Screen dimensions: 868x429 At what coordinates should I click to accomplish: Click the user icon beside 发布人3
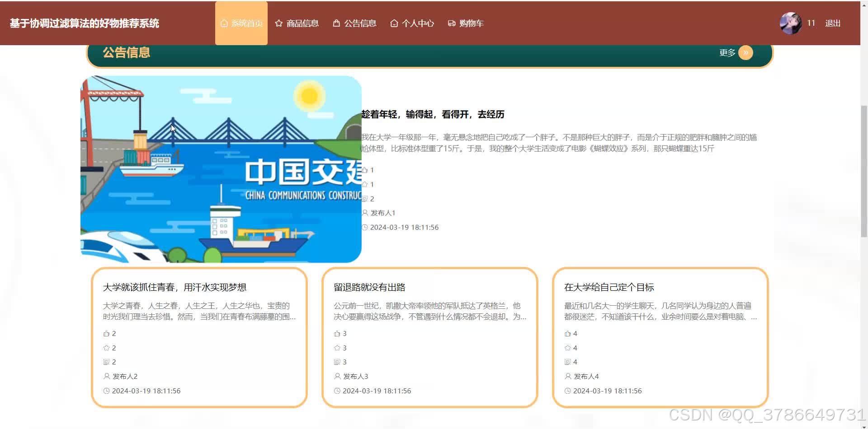pyautogui.click(x=337, y=376)
